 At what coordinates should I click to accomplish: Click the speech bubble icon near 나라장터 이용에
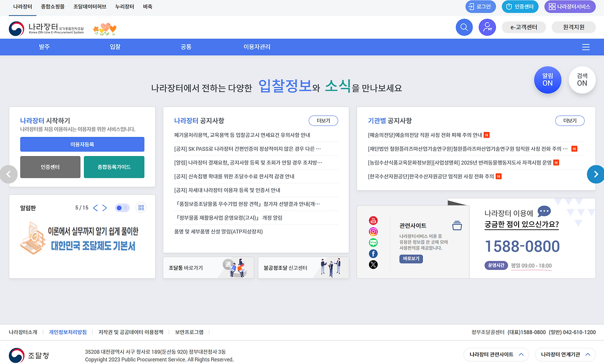pyautogui.click(x=544, y=212)
